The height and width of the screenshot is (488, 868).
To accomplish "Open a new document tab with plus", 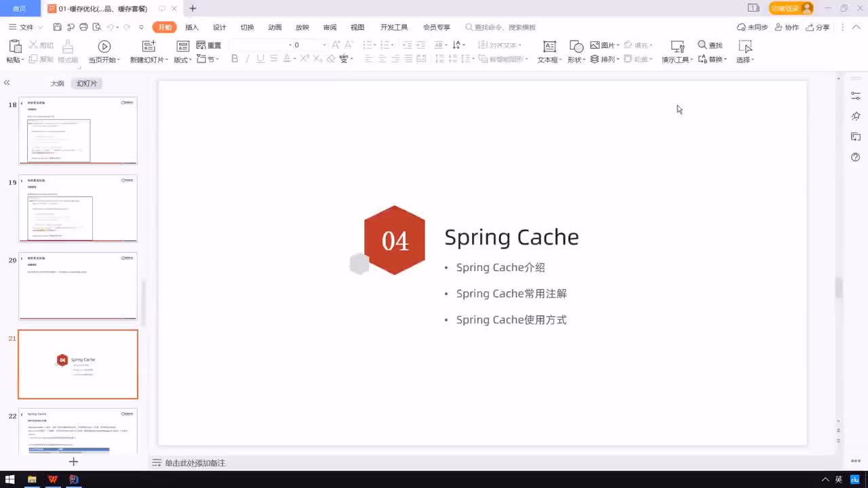I will click(193, 8).
